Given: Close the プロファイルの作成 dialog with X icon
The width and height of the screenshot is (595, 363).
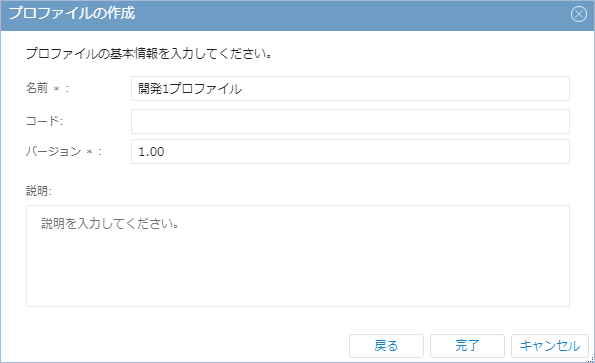Looking at the screenshot, I should pyautogui.click(x=579, y=14).
